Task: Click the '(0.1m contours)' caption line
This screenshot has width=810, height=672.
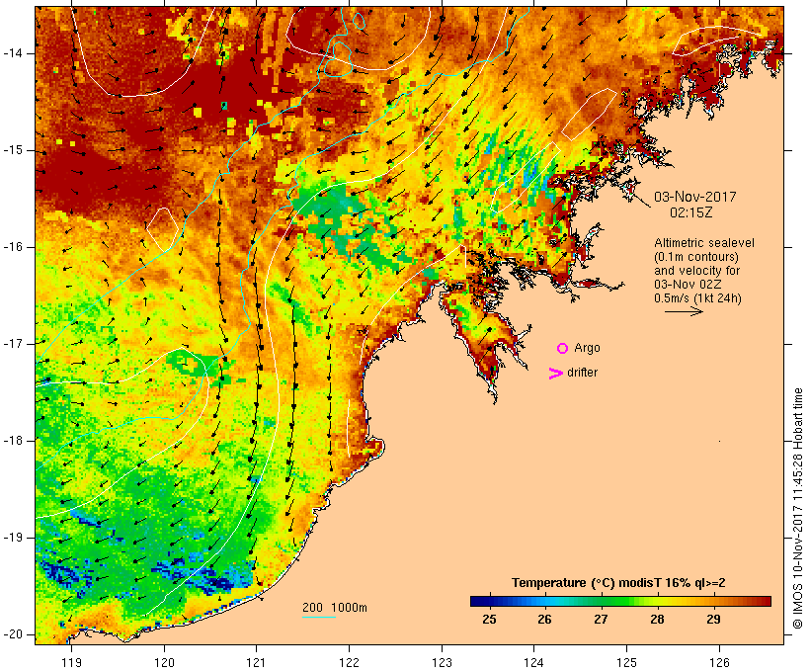Action: point(696,257)
